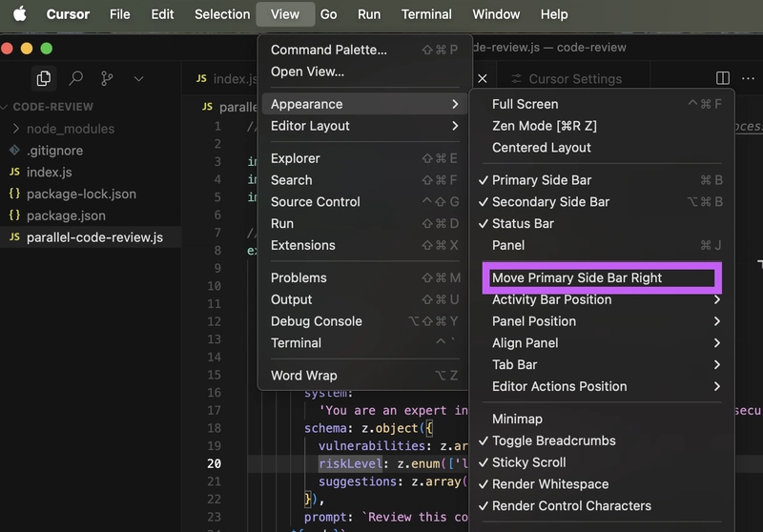Choose Explorer in View menu
The image size is (763, 532).
(364, 158)
